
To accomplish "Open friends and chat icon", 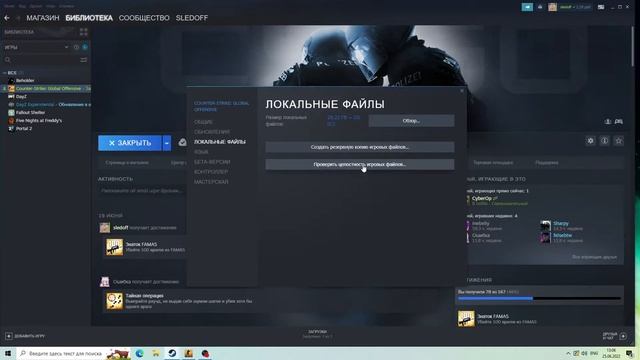I will (x=623, y=336).
